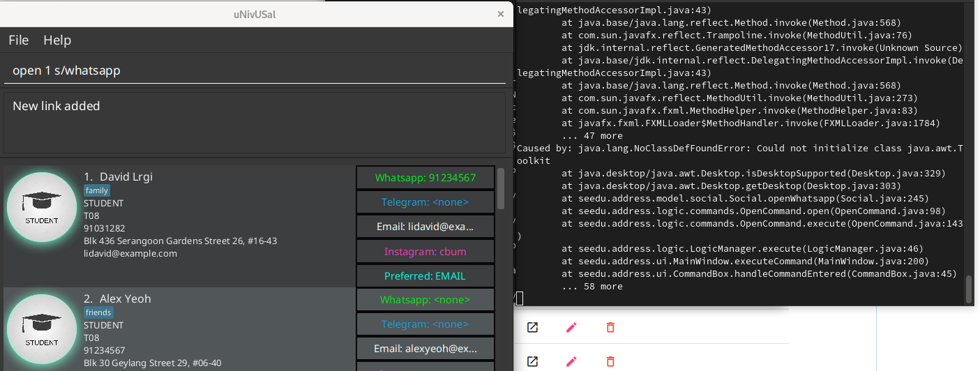Select terminal line '... 47 more'
The width and height of the screenshot is (980, 371).
(x=592, y=136)
